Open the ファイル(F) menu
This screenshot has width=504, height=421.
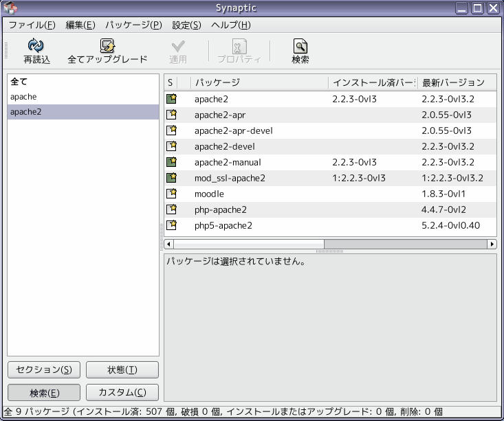32,25
